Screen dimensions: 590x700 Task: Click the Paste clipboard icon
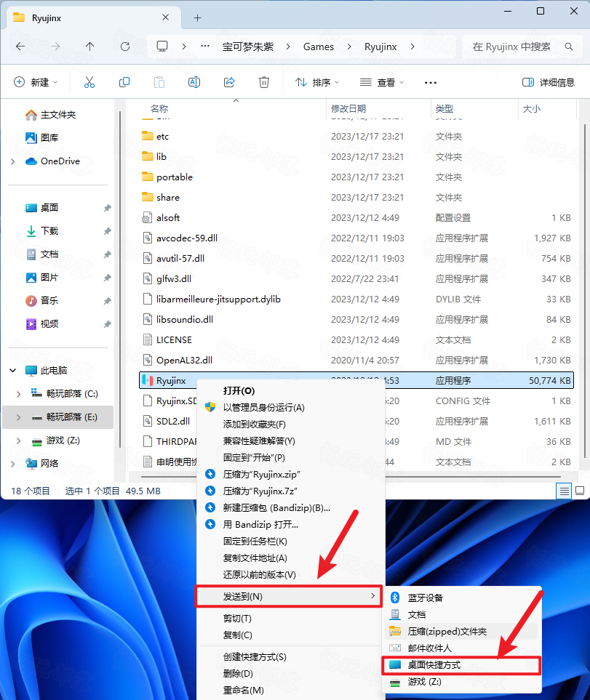pyautogui.click(x=159, y=82)
